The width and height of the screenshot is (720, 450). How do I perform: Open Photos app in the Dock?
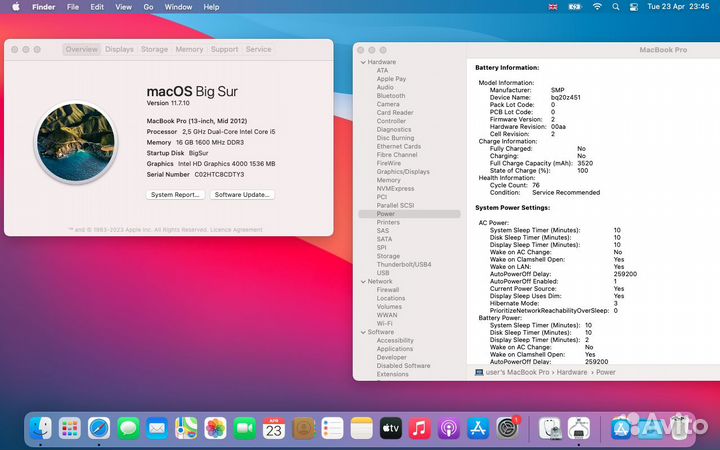point(215,428)
